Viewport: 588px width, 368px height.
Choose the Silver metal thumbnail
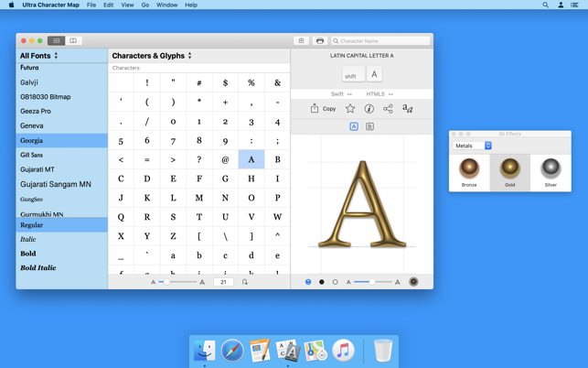[x=551, y=169]
